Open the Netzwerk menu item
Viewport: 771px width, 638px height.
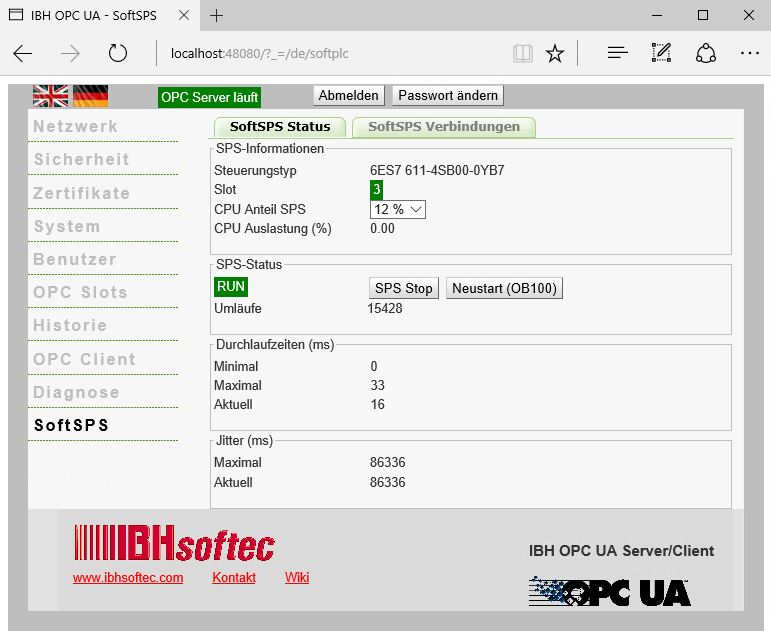[x=75, y=126]
